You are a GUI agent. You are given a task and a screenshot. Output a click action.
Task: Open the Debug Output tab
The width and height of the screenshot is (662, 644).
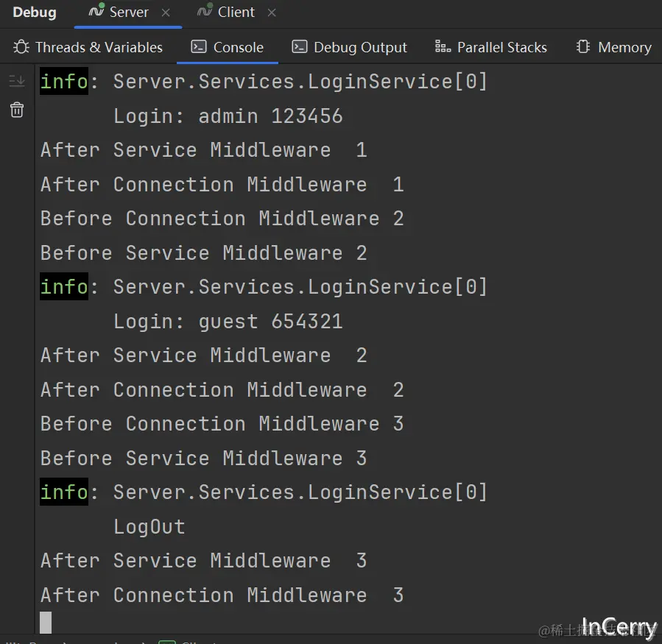[x=349, y=47]
